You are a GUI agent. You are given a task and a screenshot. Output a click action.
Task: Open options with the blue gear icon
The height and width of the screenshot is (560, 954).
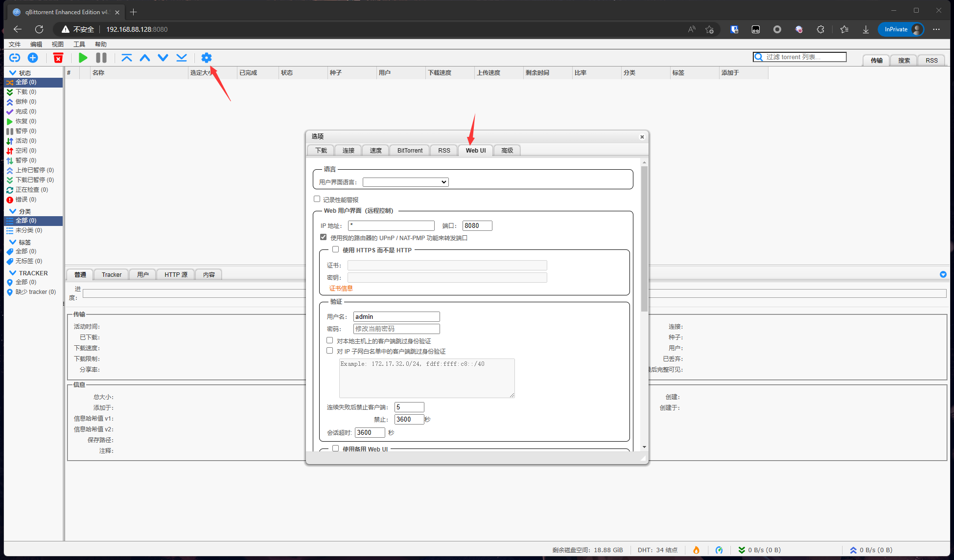[207, 58]
